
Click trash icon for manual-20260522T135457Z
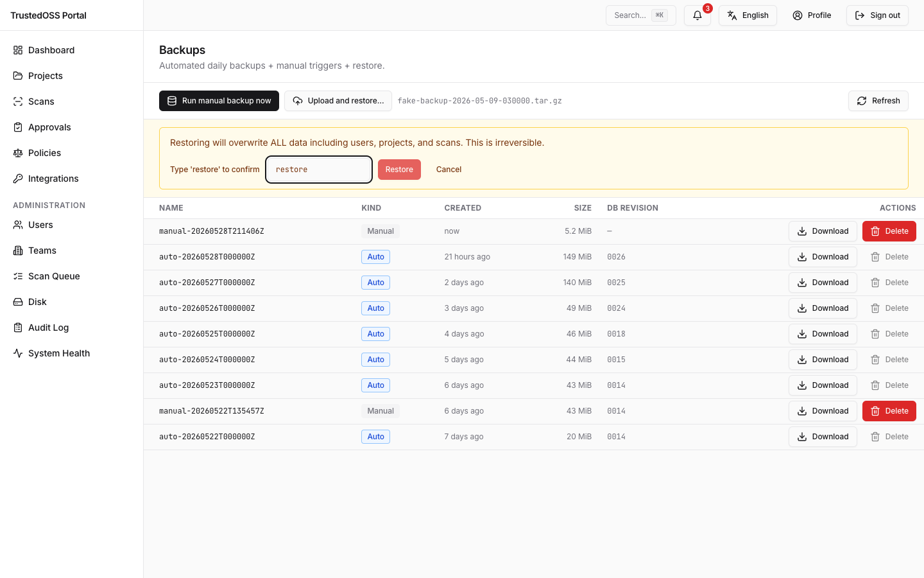(875, 411)
